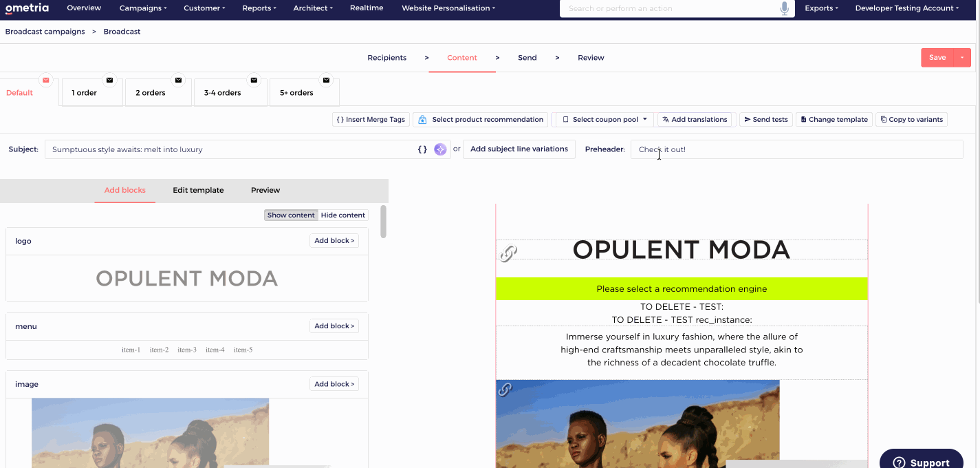The image size is (980, 468).
Task: Open the Preview tab
Action: coord(265,191)
